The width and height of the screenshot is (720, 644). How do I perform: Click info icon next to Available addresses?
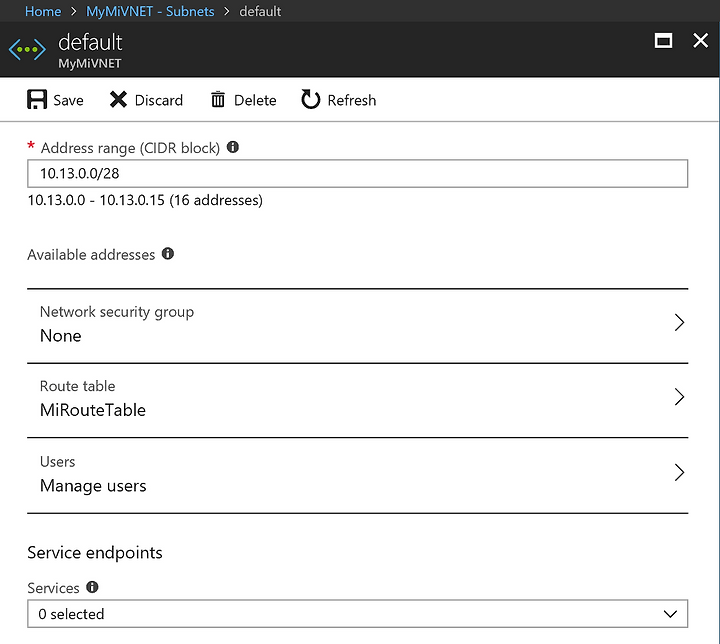point(168,254)
